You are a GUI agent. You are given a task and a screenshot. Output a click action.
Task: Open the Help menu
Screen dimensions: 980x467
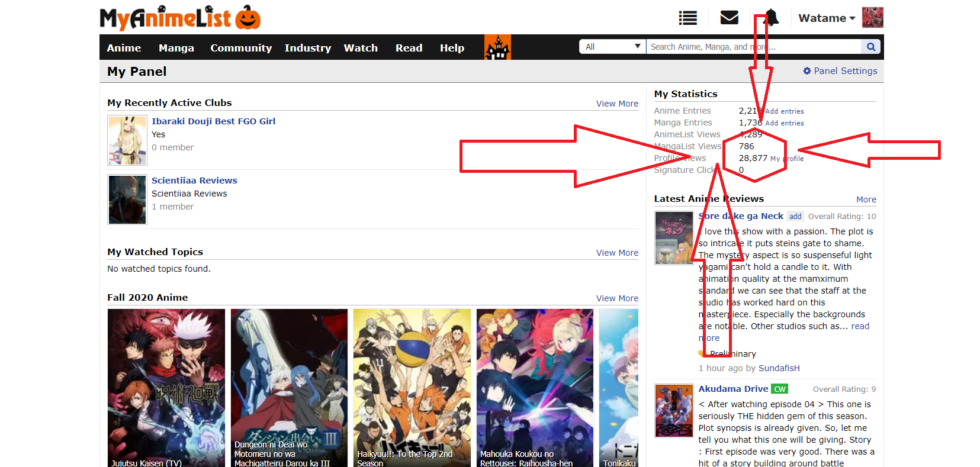pos(452,48)
